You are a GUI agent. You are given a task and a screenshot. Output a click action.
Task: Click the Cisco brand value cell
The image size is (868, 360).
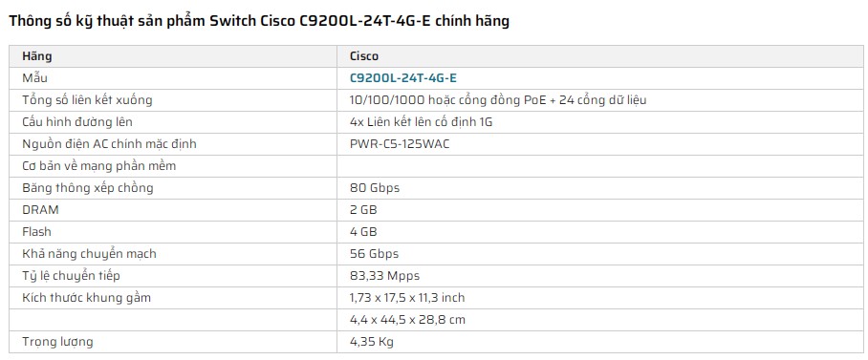coord(600,56)
